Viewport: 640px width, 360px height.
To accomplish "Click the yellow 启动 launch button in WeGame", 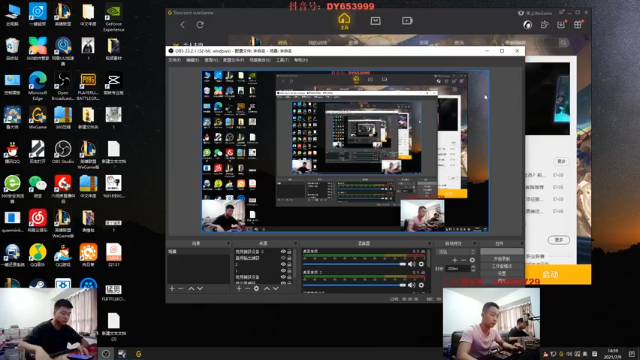I will tap(550, 274).
